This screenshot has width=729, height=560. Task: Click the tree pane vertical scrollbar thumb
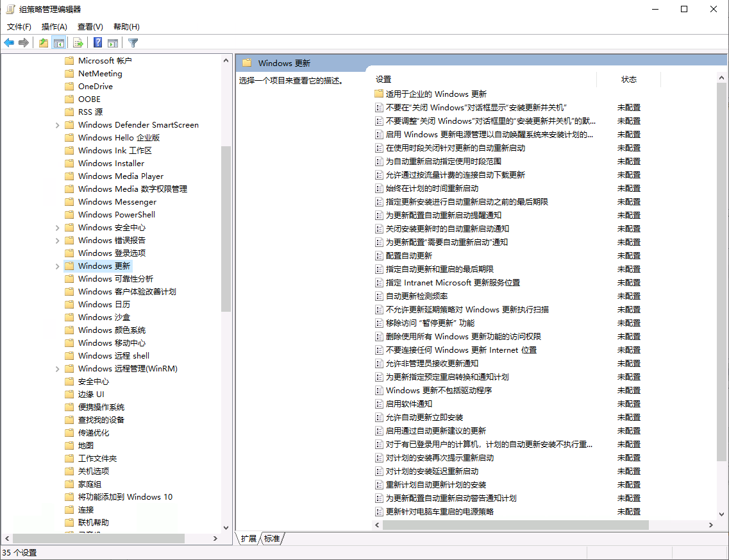[x=226, y=229]
